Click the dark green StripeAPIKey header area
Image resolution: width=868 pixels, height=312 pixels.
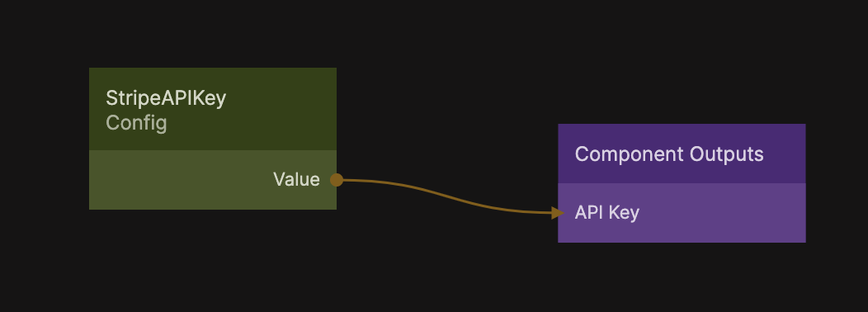click(213, 109)
